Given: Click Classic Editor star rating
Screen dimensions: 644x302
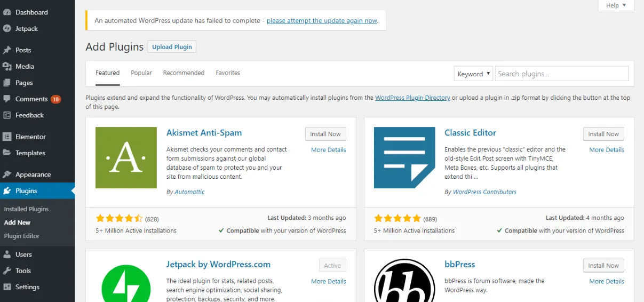Looking at the screenshot, I should pos(397,218).
